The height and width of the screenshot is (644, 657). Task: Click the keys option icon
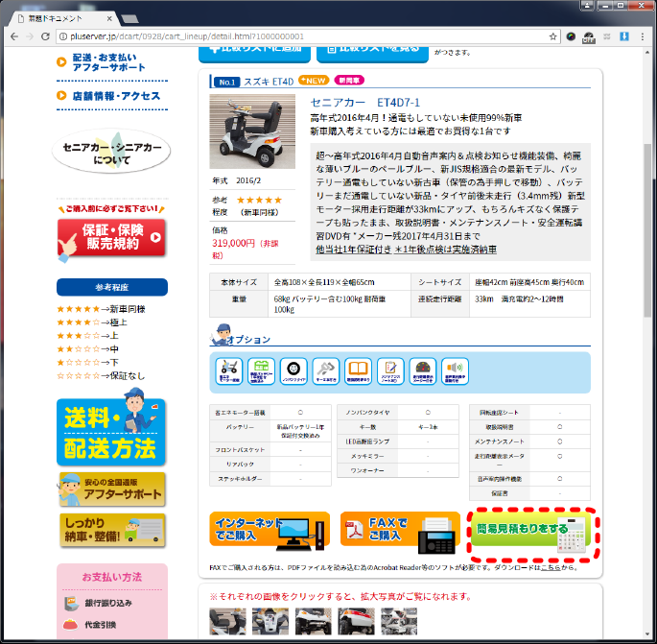tap(325, 371)
